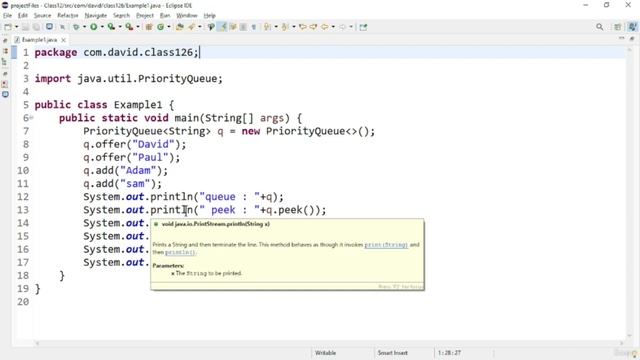Image resolution: width=640 pixels, height=360 pixels.
Task: Expand the Previous Annotation dropdown arrow
Action: 293,27
